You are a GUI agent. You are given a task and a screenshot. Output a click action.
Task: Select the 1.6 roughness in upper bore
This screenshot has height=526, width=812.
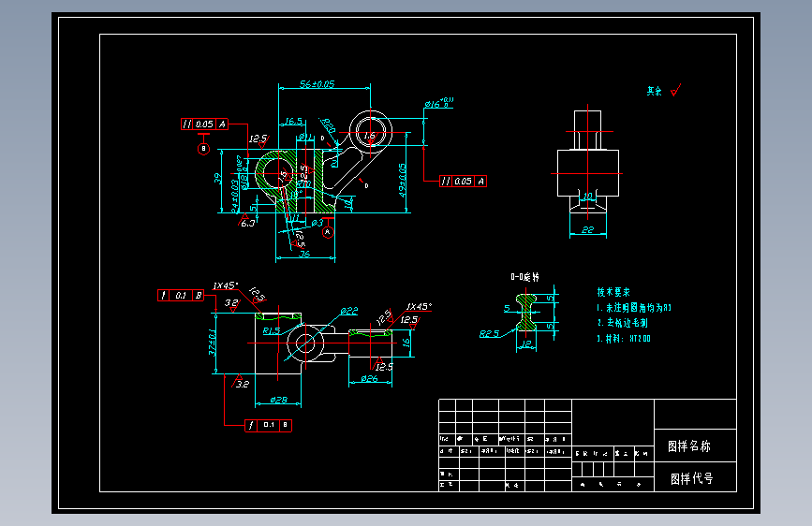(370, 137)
